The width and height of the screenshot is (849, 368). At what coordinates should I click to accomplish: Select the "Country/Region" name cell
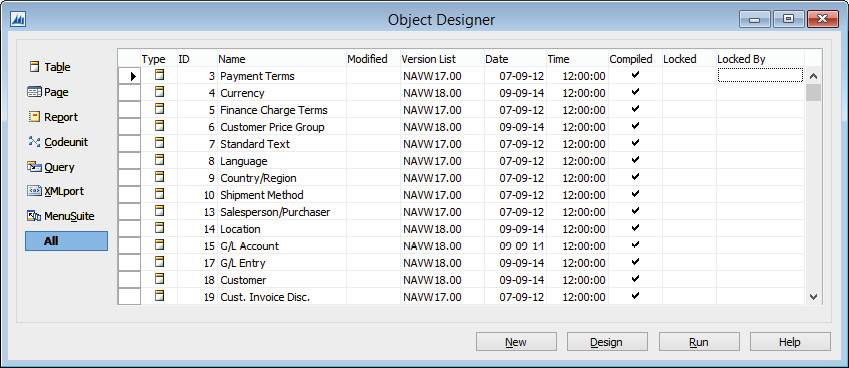tap(282, 178)
